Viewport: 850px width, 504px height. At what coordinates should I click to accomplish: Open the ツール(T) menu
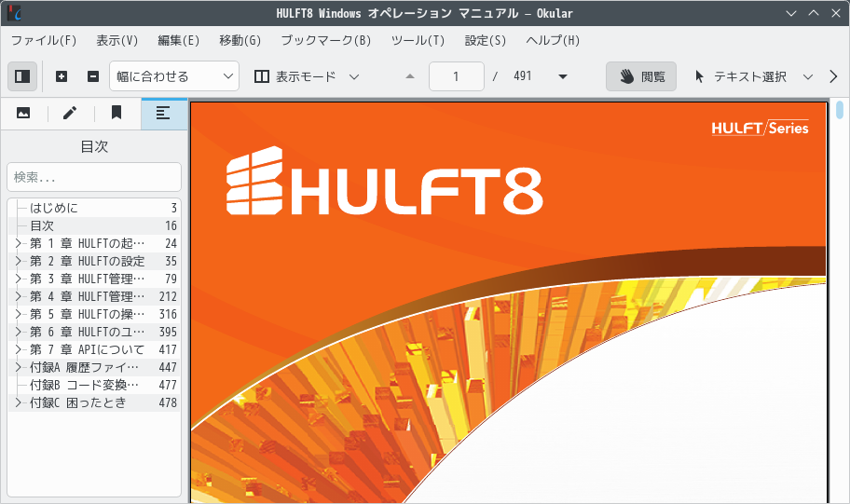pyautogui.click(x=418, y=41)
